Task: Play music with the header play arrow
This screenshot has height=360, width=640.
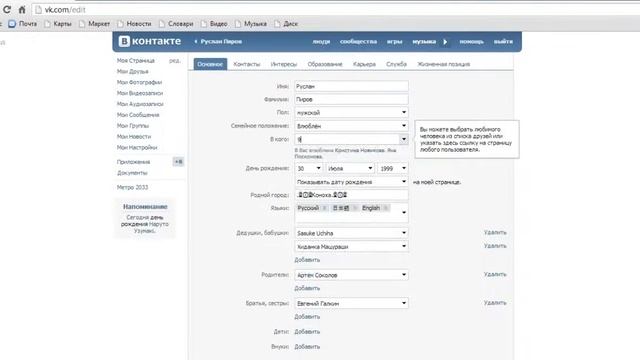Action: [445, 42]
